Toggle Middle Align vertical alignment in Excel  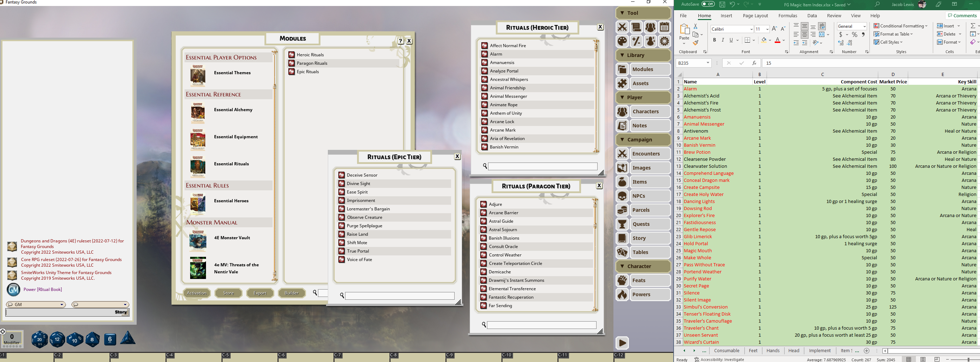point(804,26)
